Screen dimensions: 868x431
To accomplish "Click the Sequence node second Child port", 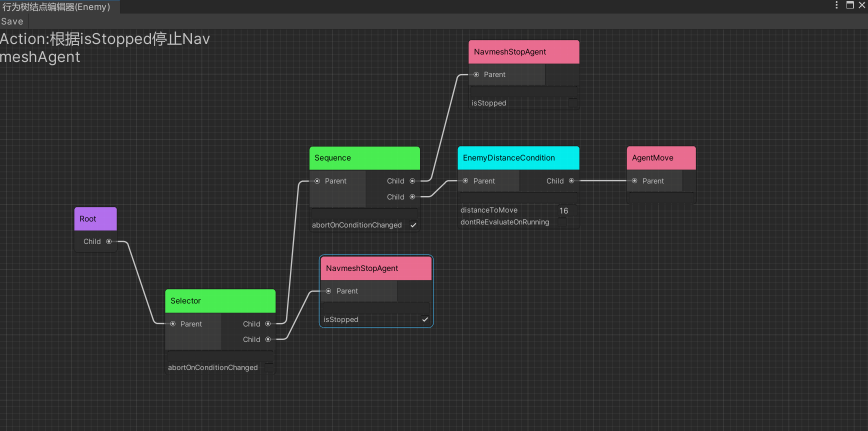I will point(412,197).
